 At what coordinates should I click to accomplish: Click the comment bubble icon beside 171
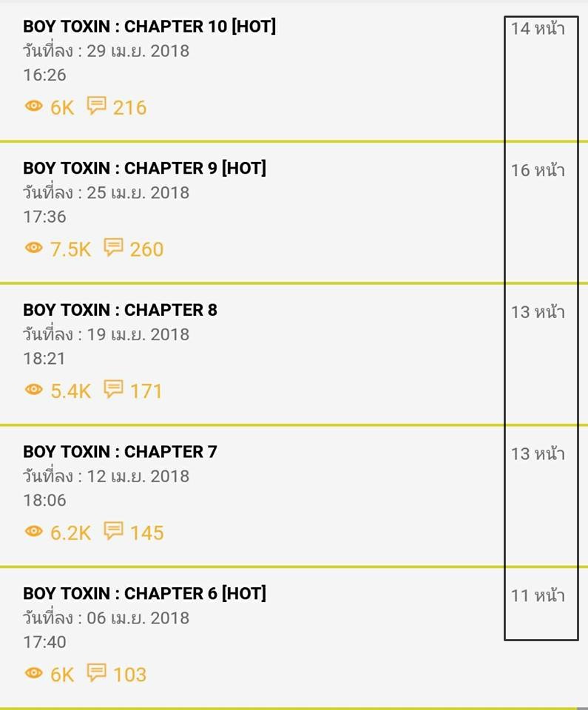point(113,389)
